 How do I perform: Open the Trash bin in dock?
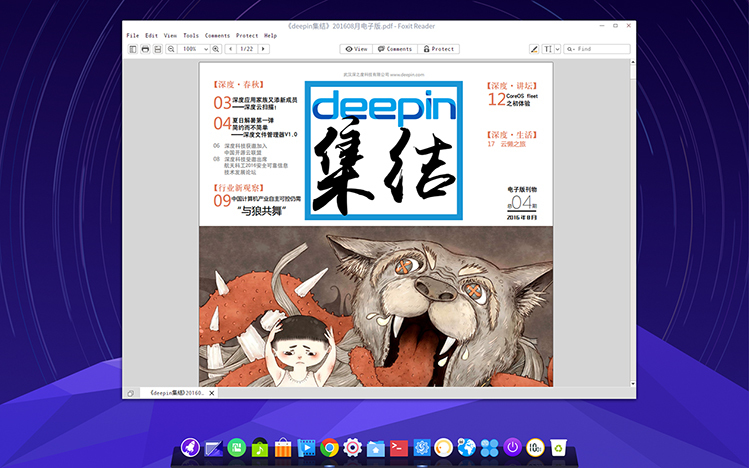click(x=558, y=447)
